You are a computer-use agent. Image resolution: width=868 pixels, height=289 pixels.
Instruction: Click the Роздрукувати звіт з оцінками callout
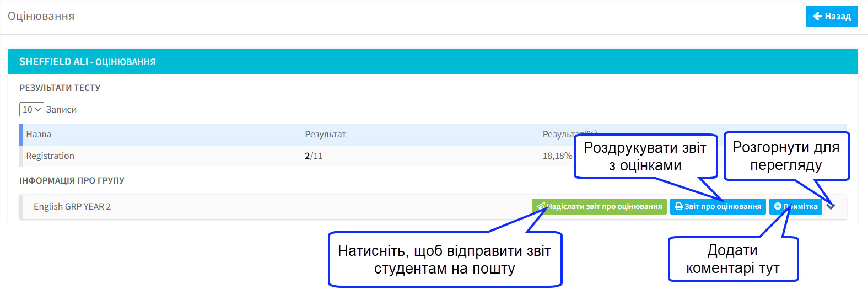coord(645,157)
